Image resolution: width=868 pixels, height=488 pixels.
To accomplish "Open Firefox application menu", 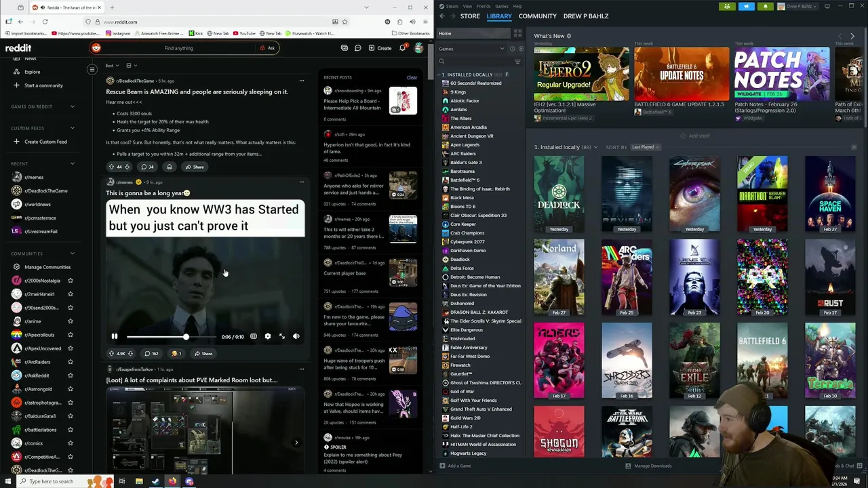I will [425, 22].
